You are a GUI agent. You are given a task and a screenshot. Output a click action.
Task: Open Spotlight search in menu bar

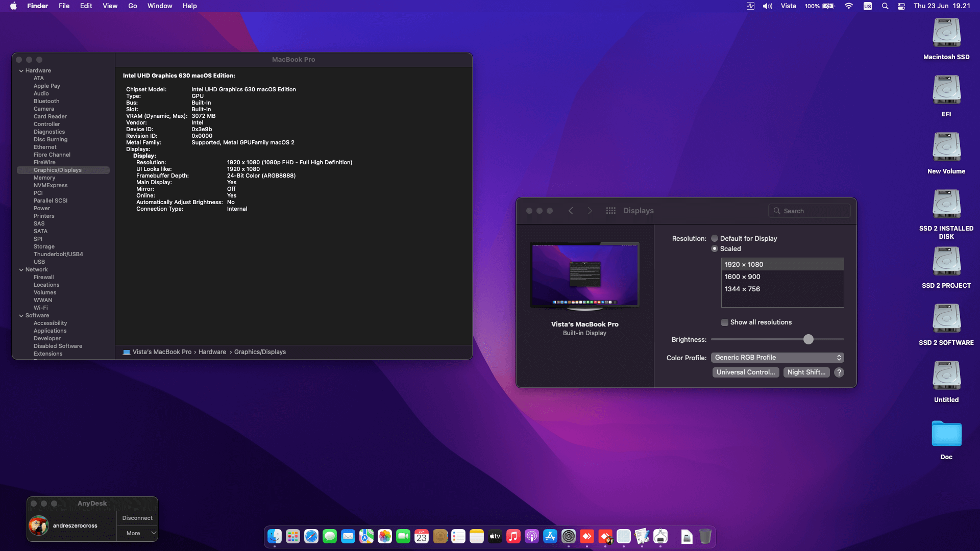click(x=885, y=6)
